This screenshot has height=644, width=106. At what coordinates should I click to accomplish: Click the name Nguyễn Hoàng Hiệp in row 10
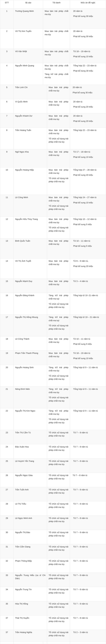click(x=24, y=170)
